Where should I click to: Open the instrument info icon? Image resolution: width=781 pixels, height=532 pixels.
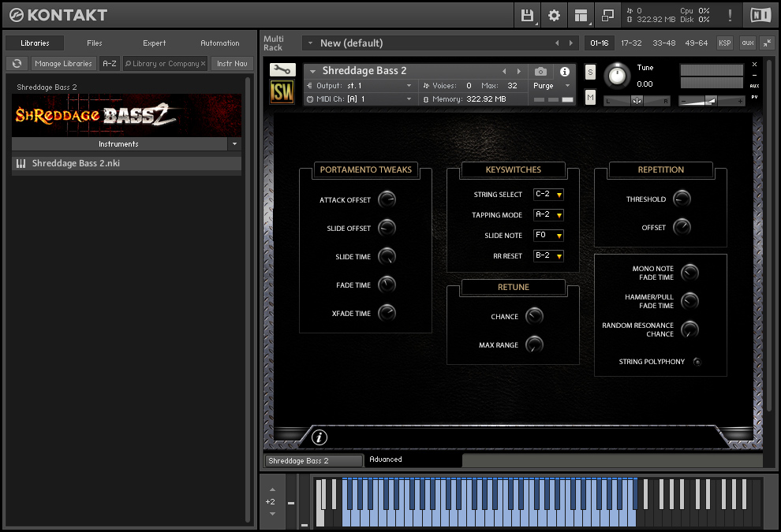coord(565,72)
